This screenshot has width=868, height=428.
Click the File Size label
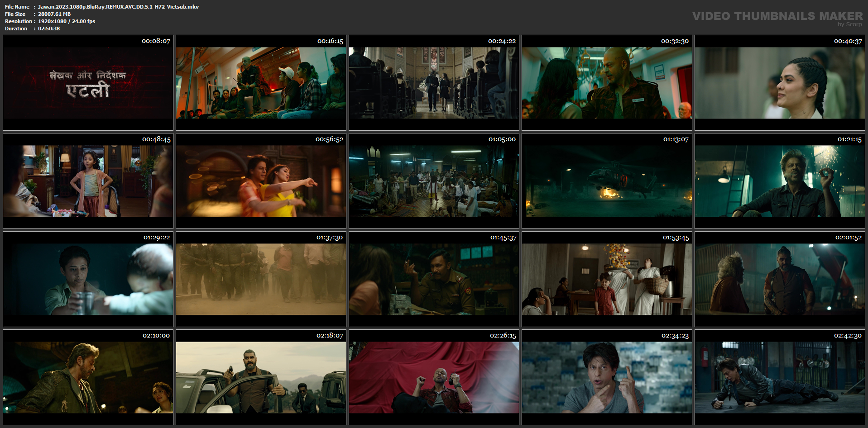tap(15, 14)
